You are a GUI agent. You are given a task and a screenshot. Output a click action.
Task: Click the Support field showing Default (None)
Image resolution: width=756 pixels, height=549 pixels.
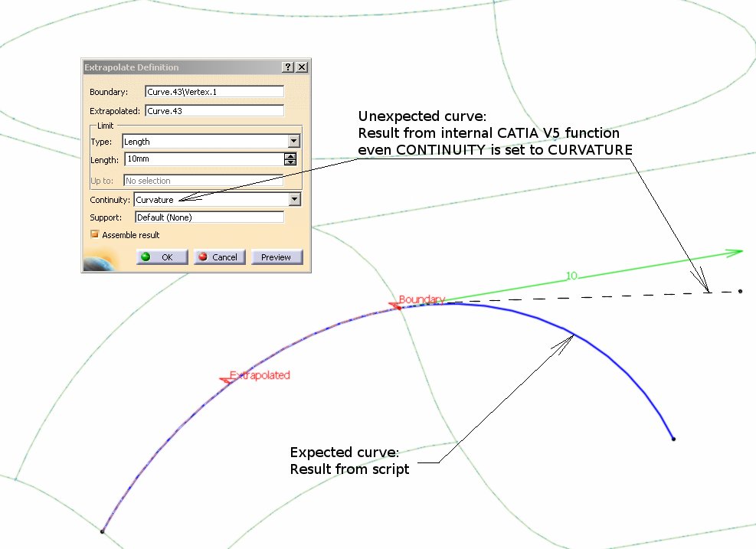pyautogui.click(x=210, y=217)
